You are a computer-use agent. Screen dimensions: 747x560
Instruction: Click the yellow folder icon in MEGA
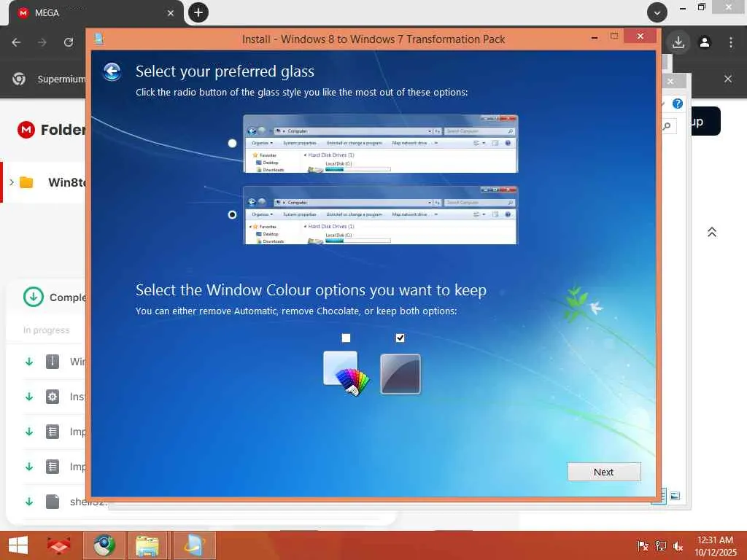coord(26,182)
